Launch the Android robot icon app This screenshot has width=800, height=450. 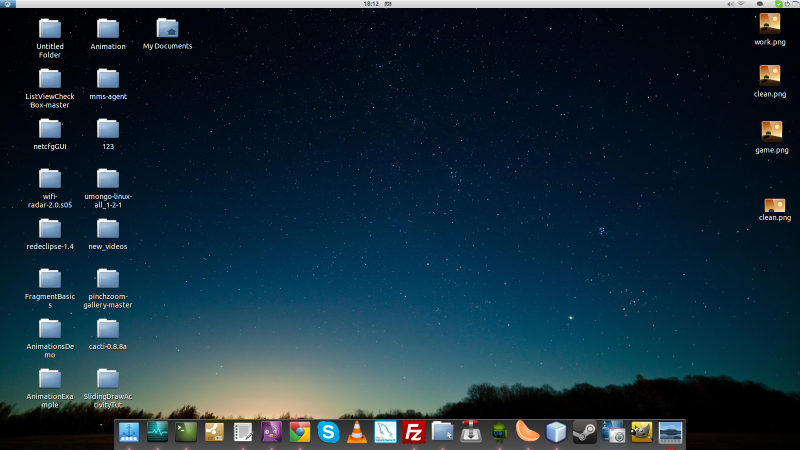(499, 432)
